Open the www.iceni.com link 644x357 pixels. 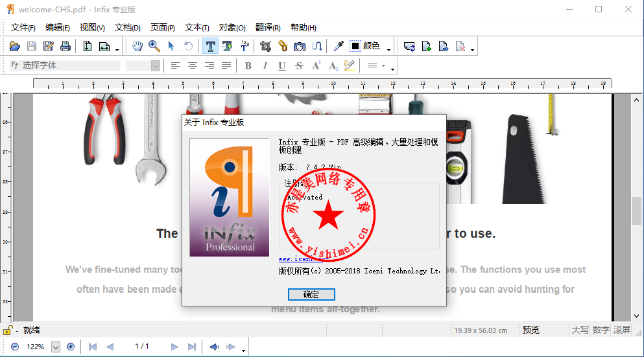304,259
